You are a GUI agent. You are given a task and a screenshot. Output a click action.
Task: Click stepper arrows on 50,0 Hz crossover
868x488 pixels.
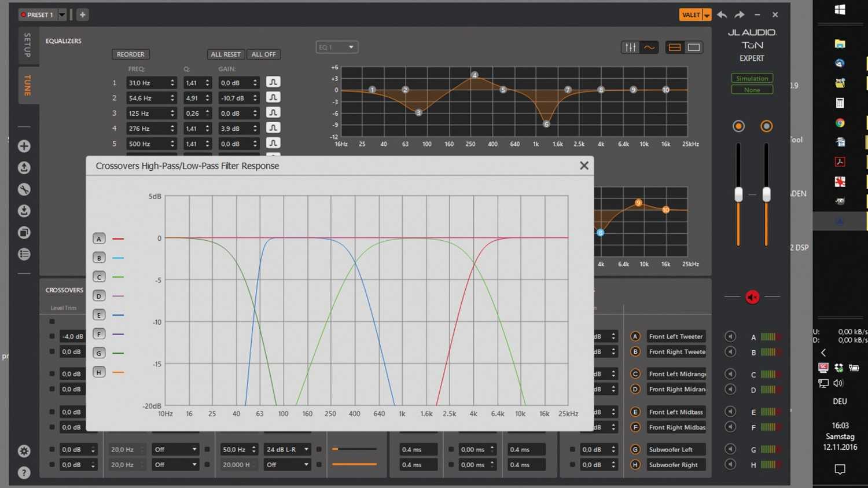pyautogui.click(x=253, y=449)
